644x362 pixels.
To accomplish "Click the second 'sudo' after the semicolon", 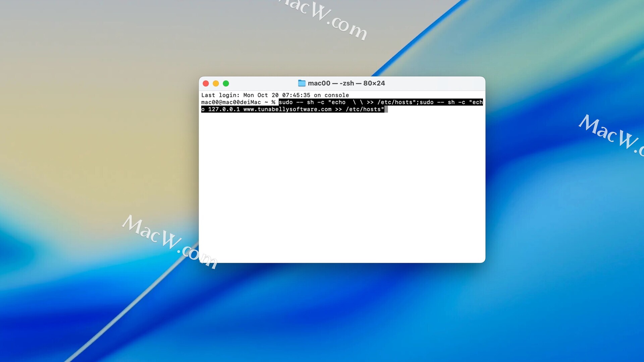I will [x=426, y=102].
